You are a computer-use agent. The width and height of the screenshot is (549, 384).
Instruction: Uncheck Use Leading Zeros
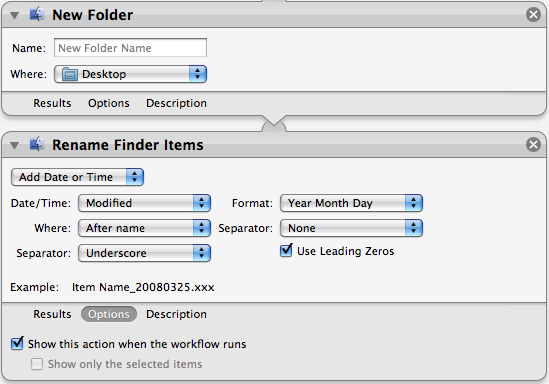tap(286, 250)
